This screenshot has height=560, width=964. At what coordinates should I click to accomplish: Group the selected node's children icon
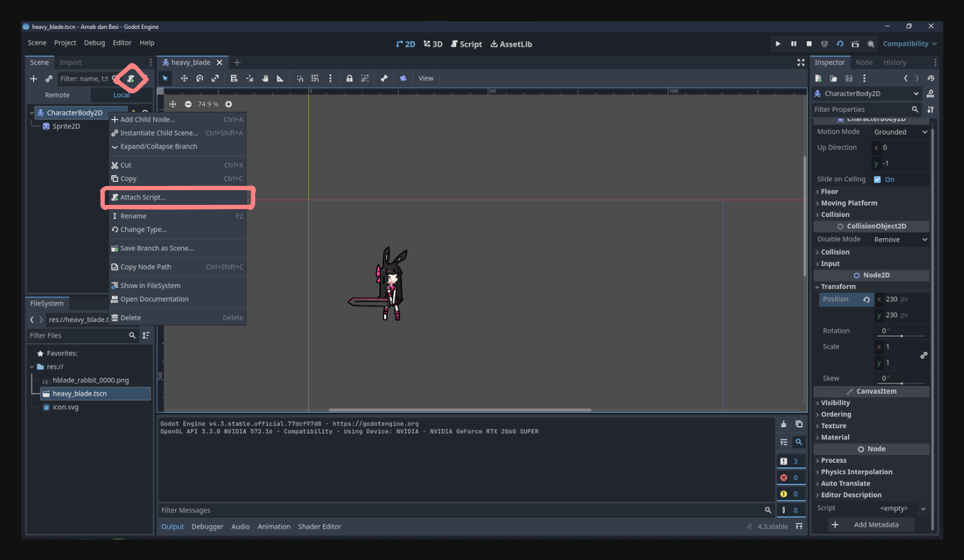(364, 78)
